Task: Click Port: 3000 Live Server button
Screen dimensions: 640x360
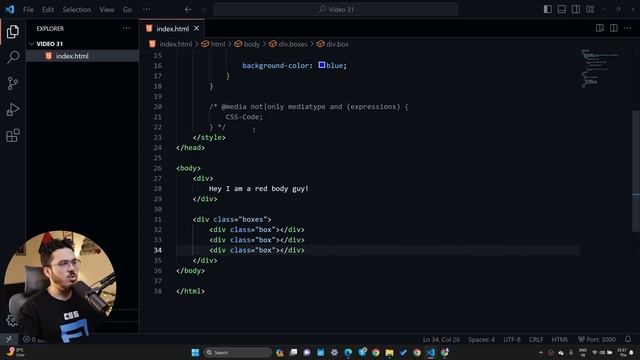Action: point(597,340)
